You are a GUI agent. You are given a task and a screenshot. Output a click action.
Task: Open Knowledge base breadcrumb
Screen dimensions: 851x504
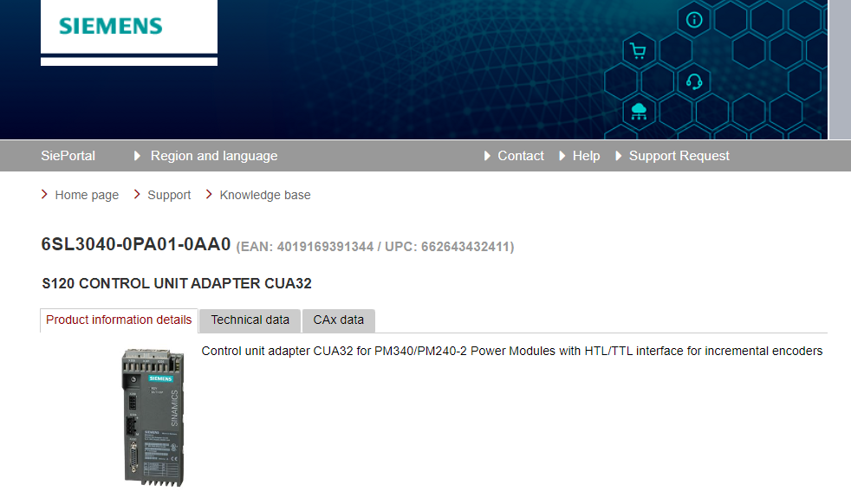(264, 195)
